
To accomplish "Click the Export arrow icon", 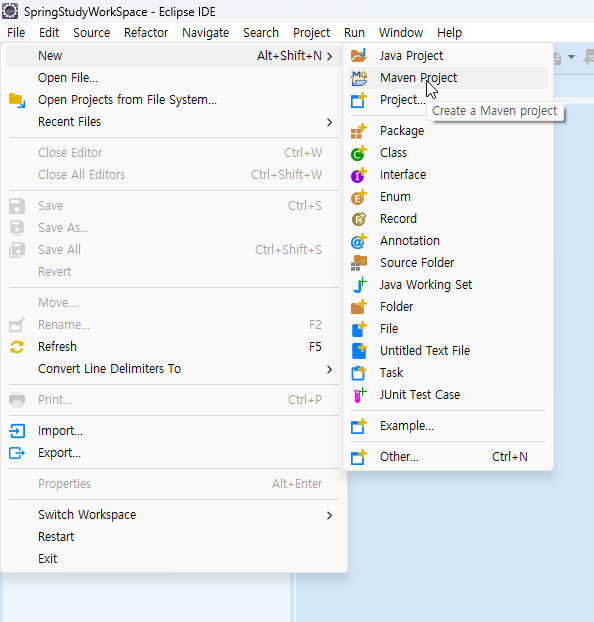I will pos(17,453).
